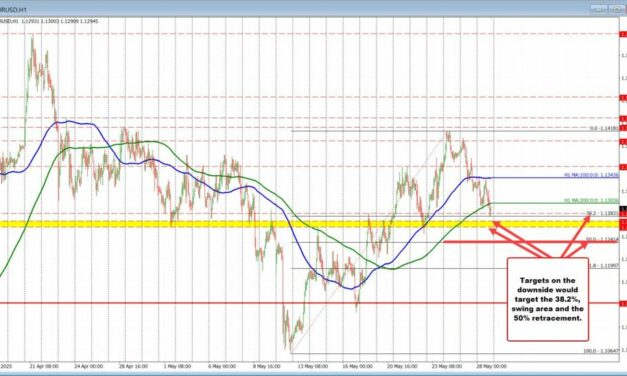Click the 13 May 08:00 date label

(314, 366)
